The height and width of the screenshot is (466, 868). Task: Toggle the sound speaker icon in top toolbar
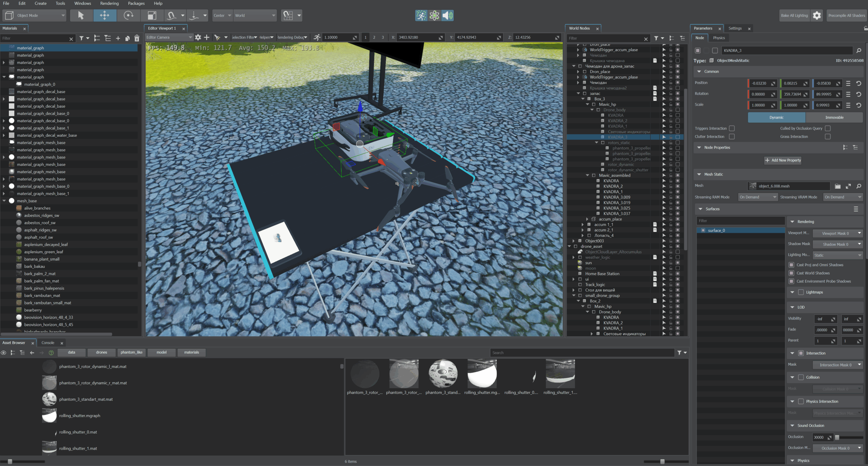pyautogui.click(x=447, y=15)
